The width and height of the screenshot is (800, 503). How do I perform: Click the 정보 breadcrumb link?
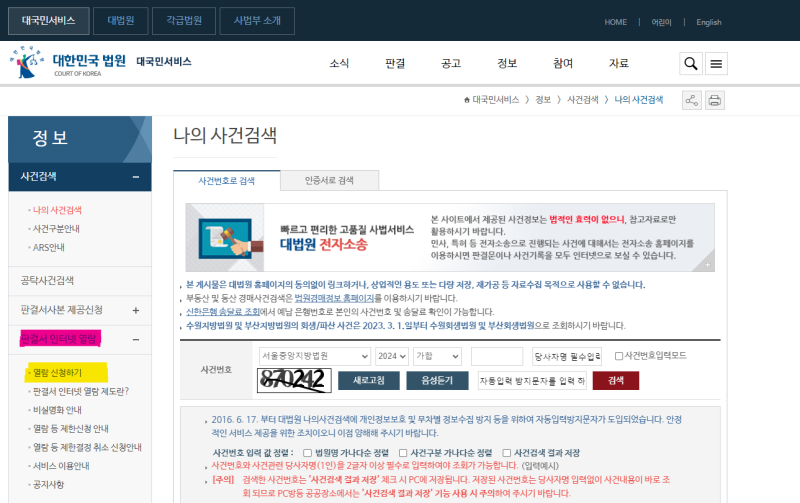tap(543, 100)
